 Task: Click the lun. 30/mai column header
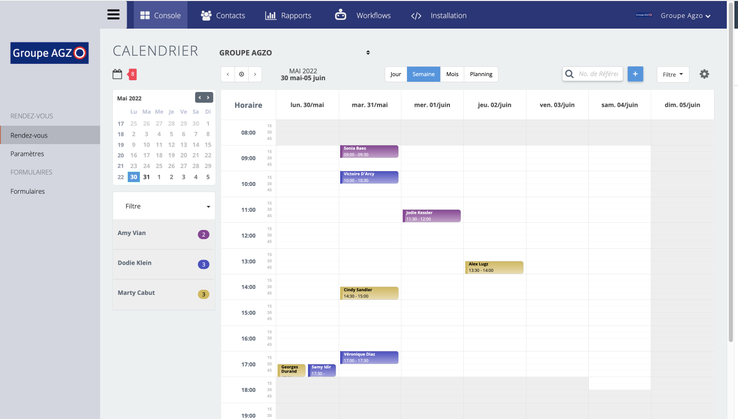pos(307,105)
